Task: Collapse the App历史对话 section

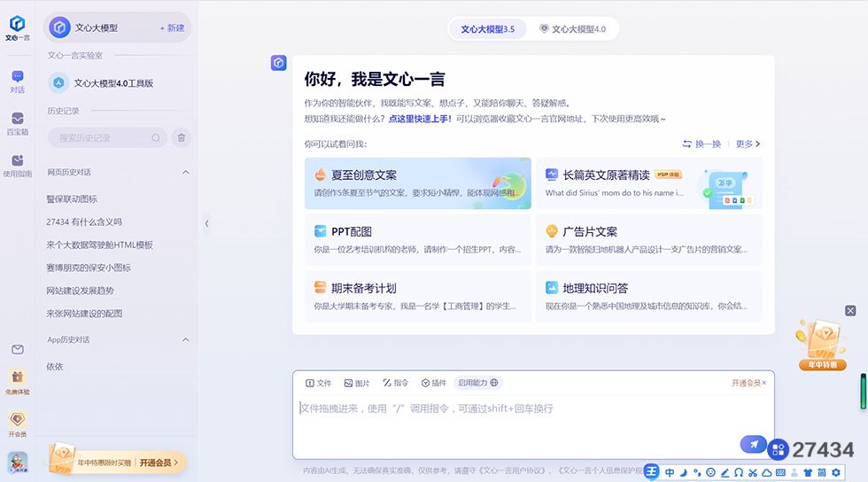Action: tap(185, 339)
